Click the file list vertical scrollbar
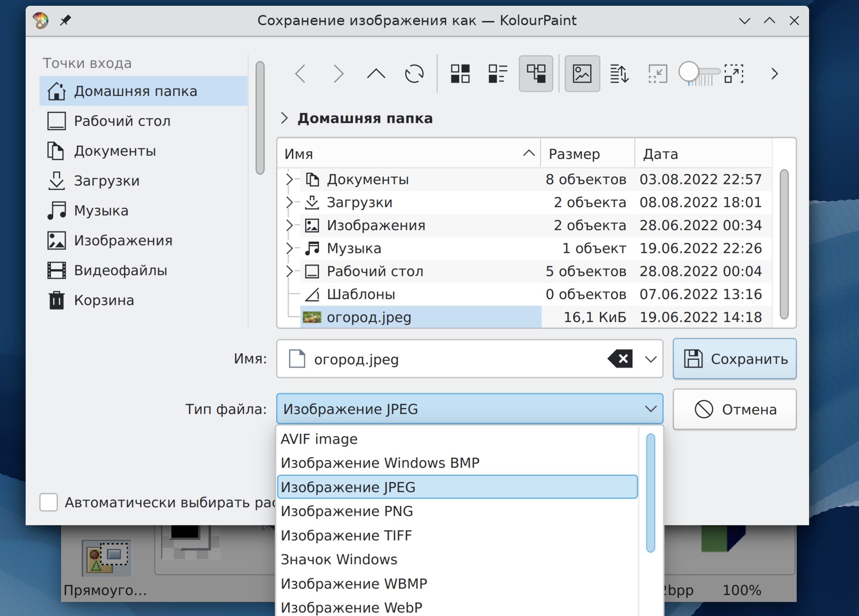This screenshot has height=616, width=859. [784, 244]
